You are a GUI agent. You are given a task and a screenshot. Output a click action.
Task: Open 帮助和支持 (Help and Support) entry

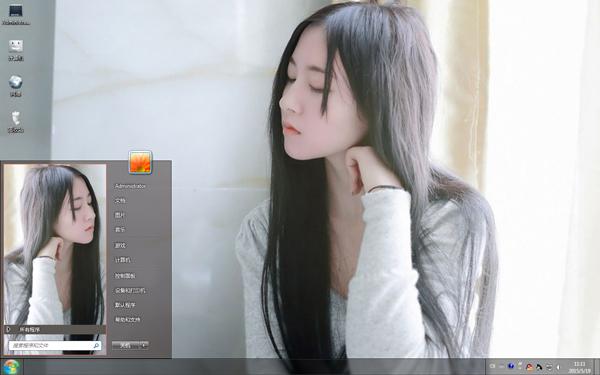127,320
